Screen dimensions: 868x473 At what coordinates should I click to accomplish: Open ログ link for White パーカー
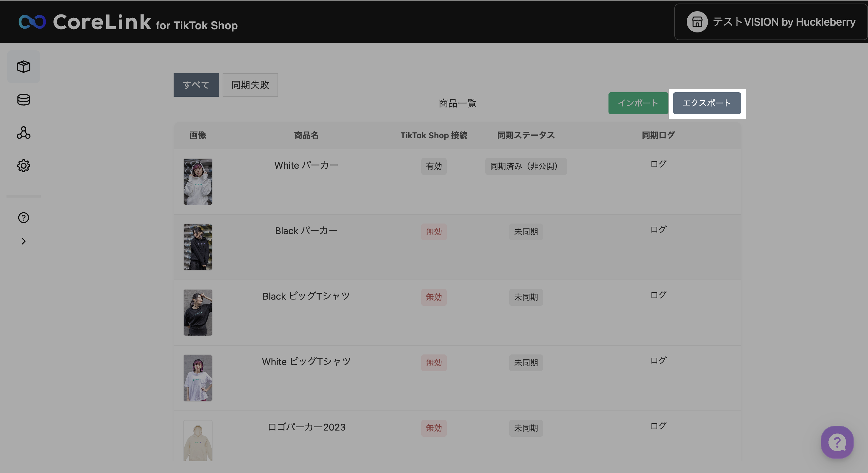(x=658, y=164)
